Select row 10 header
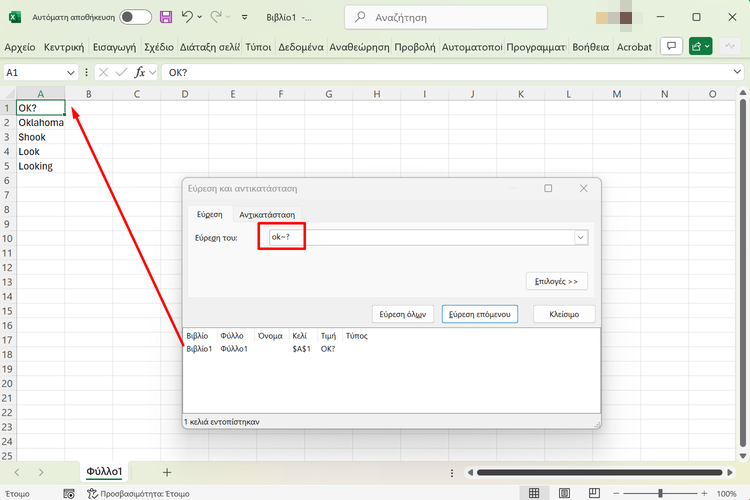Screen dimensions: 750x500 [x=7, y=238]
